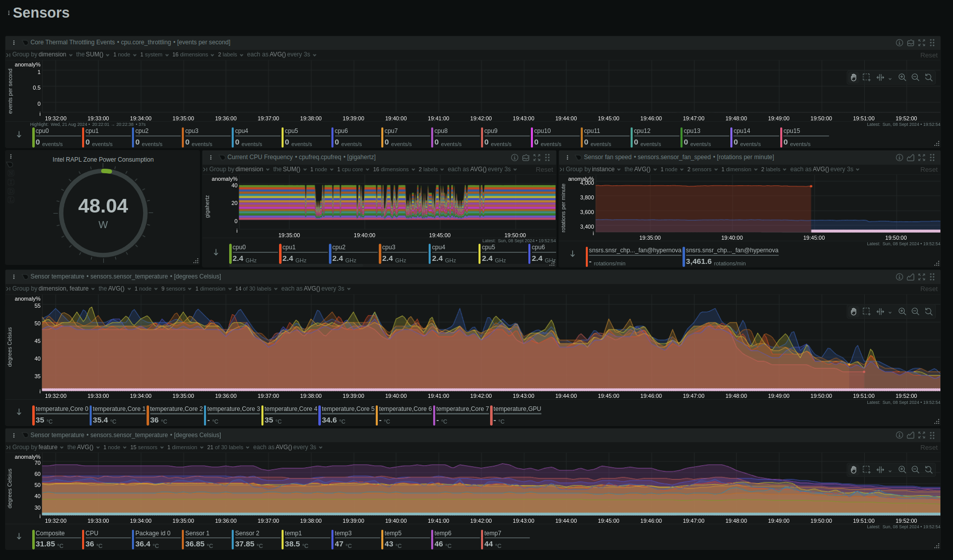Open info for Core Thermal Throttling chart
The width and height of the screenshot is (953, 560).
coord(899,43)
